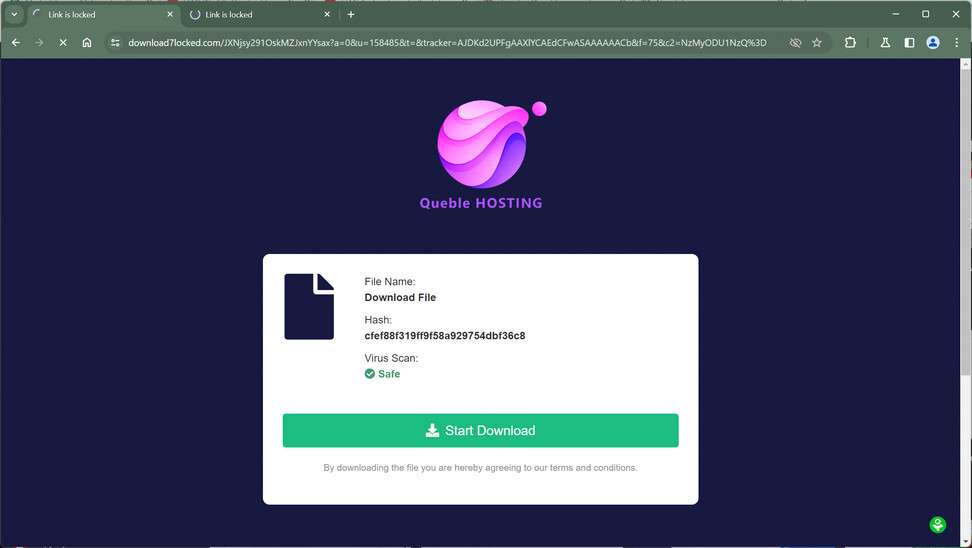Close the second Link is locked tab
This screenshot has height=548, width=972.
coord(327,14)
